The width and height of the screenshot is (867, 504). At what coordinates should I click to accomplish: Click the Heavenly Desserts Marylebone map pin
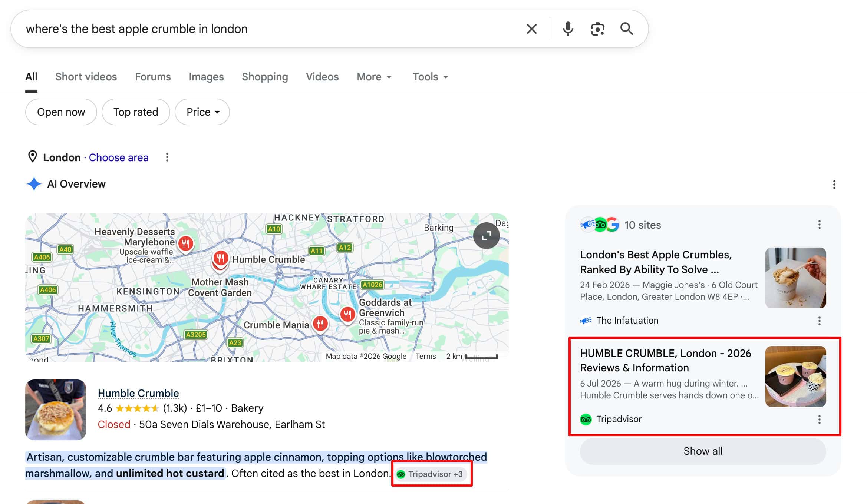point(186,245)
